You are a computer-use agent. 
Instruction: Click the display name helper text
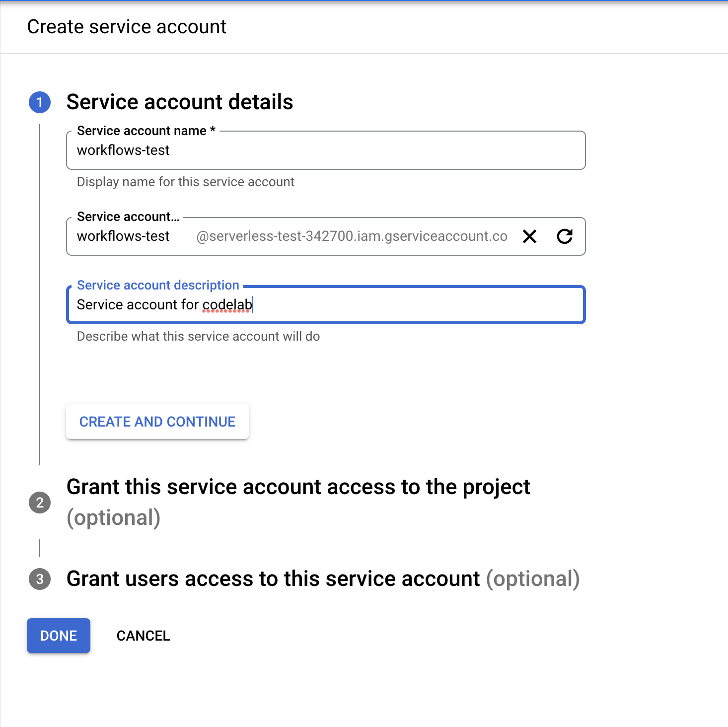(x=185, y=182)
